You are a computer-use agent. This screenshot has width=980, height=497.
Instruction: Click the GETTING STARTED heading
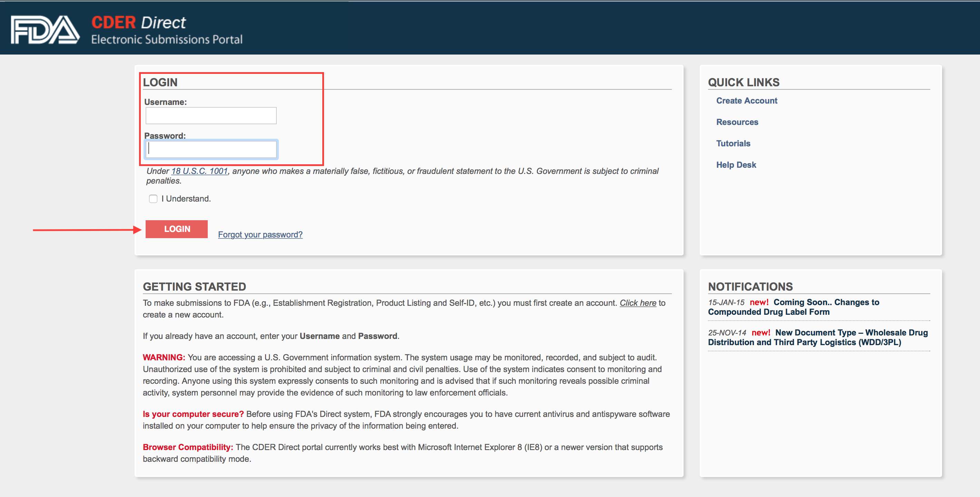coord(194,286)
